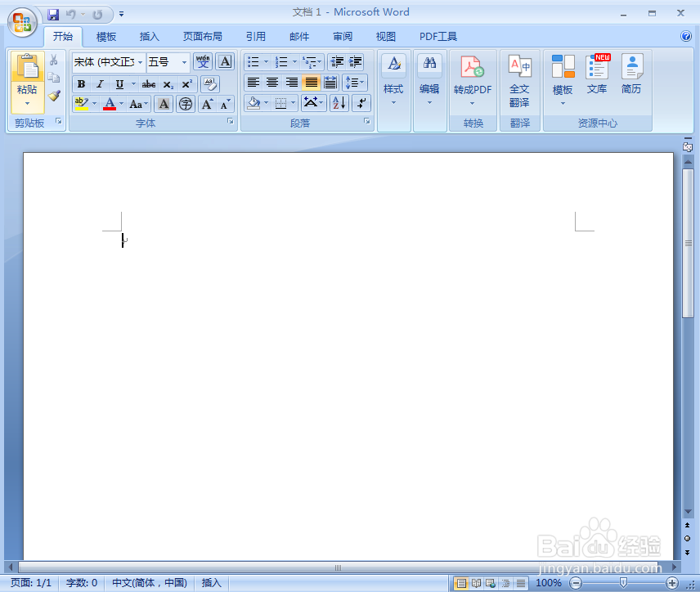Open change case Aa dropdown
Viewport: 700px width, 592px height.
click(x=139, y=105)
